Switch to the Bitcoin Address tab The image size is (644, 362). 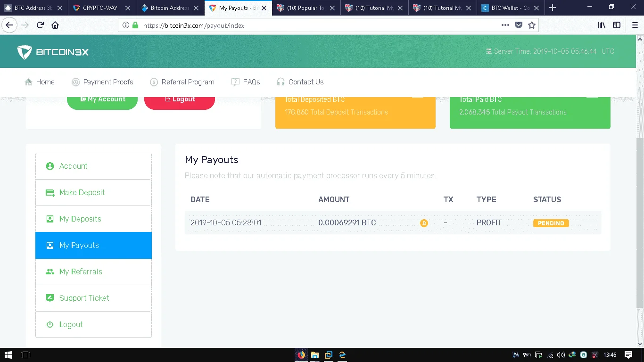pyautogui.click(x=170, y=8)
